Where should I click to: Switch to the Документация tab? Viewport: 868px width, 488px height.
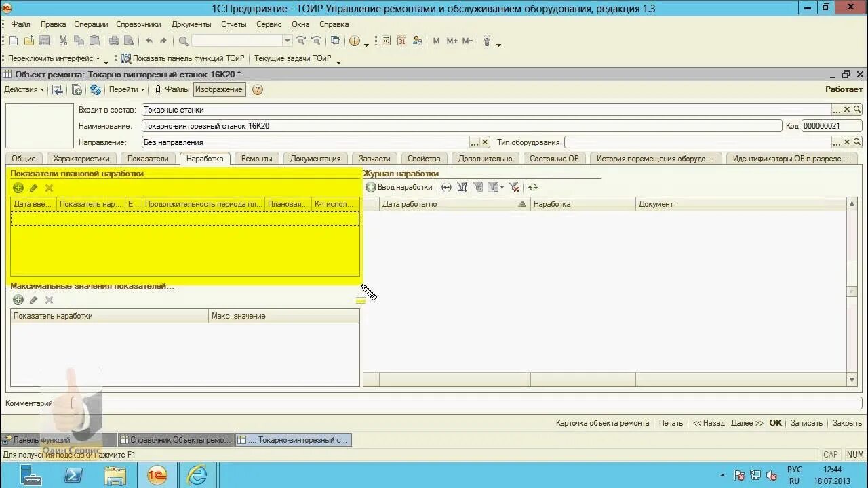point(315,158)
